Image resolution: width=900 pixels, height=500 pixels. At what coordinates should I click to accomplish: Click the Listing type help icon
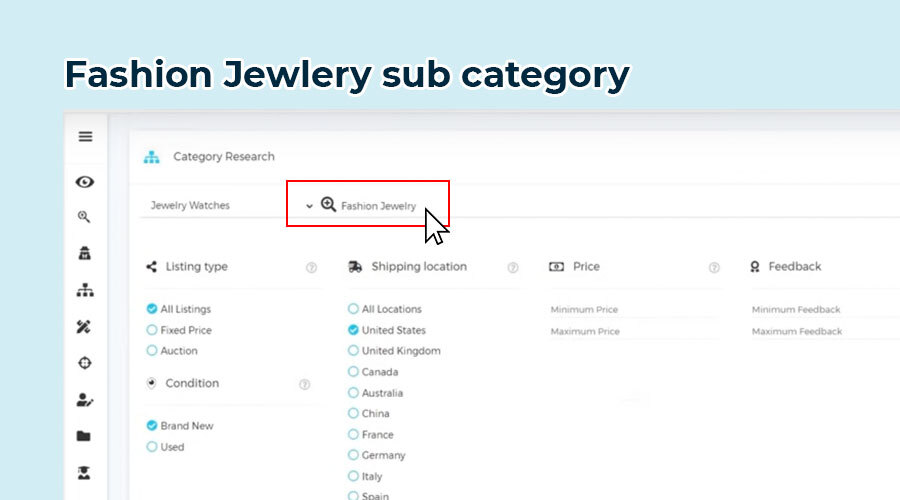[312, 268]
